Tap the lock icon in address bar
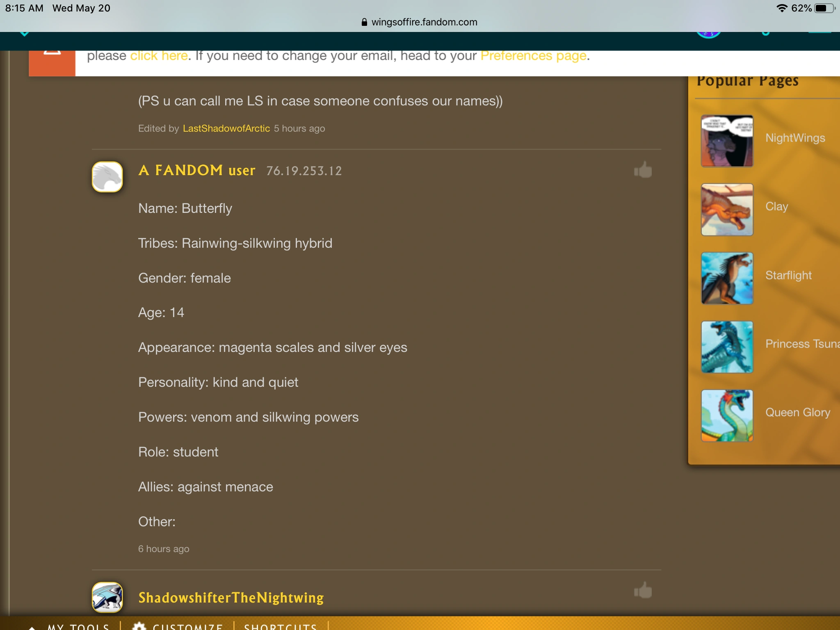 click(x=364, y=22)
